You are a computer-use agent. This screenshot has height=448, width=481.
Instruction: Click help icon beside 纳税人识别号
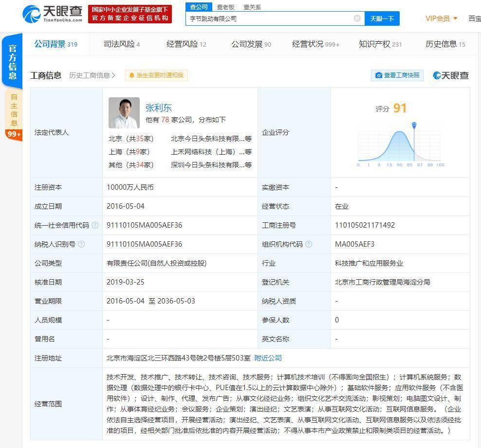pos(81,244)
